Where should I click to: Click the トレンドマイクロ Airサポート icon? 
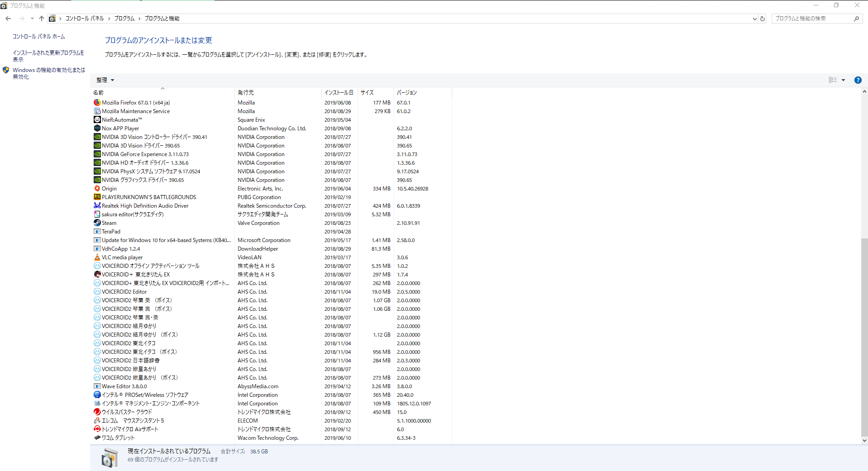pos(97,429)
